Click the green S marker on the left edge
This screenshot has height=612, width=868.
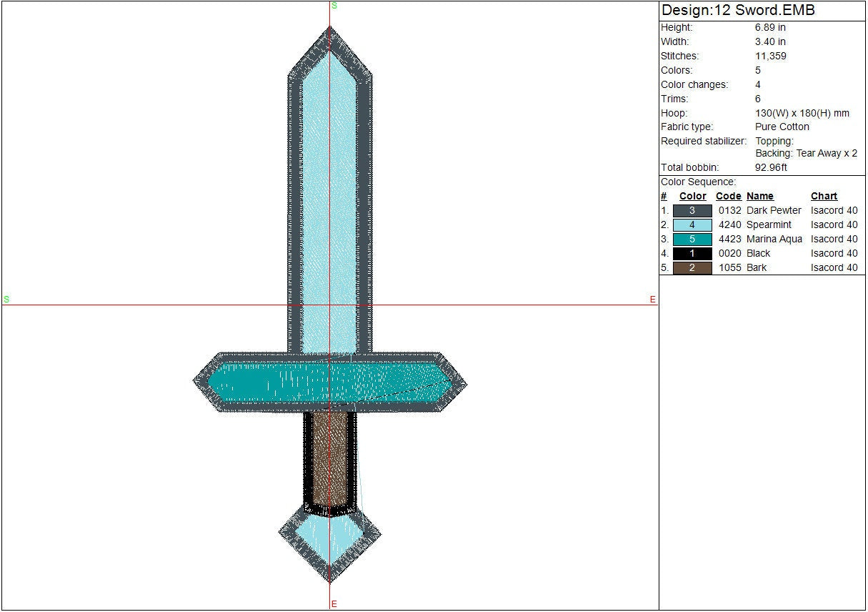point(6,300)
